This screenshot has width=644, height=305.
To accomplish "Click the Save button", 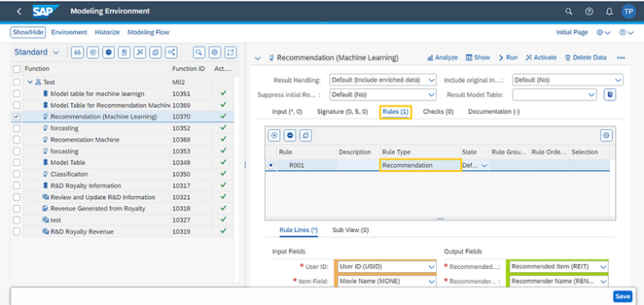I will [x=623, y=297].
